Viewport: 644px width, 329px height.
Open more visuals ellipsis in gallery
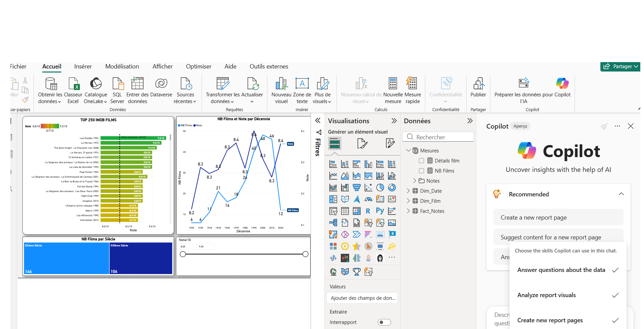coord(392,257)
